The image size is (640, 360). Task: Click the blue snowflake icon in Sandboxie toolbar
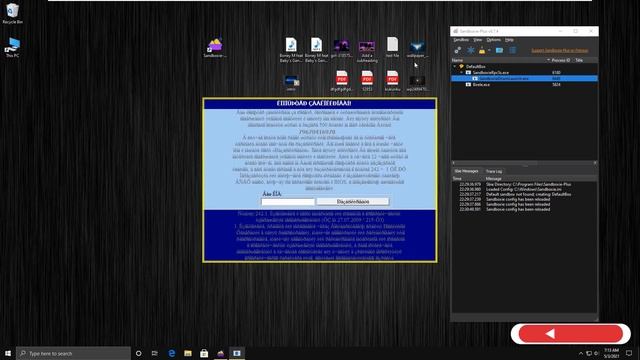pos(471,50)
